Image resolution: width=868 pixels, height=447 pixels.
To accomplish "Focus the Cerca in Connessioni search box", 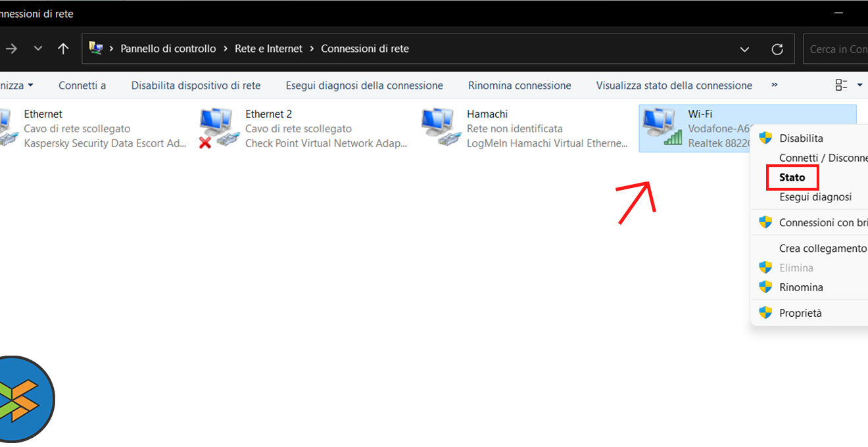I will [x=836, y=49].
